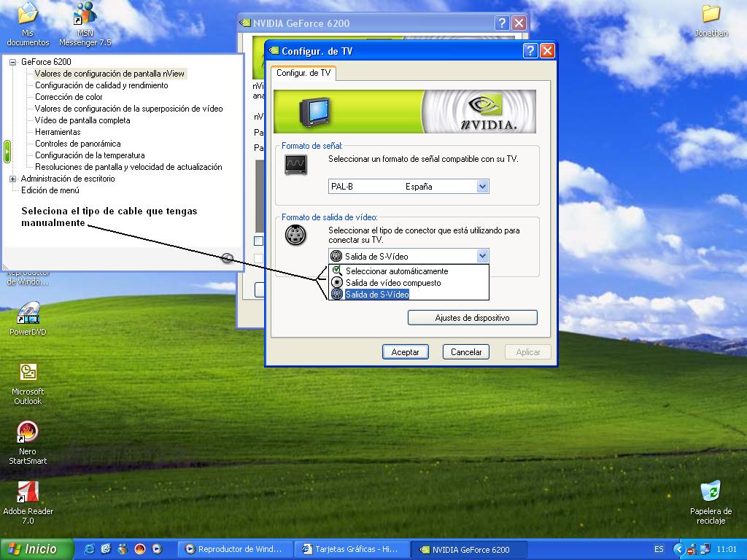Image resolution: width=747 pixels, height=560 pixels.
Task: Select Corrección de color in the tree
Action: [69, 97]
